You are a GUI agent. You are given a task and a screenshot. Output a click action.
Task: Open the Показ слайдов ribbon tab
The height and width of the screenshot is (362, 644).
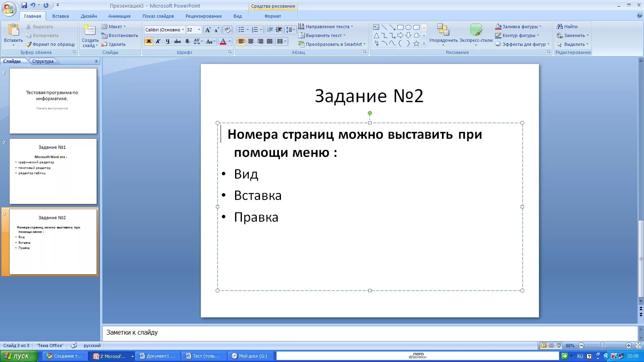point(158,16)
